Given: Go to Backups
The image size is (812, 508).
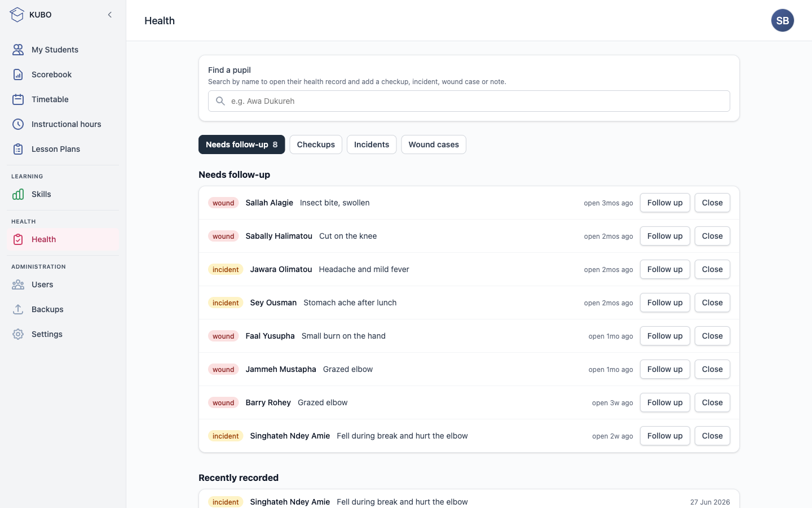Looking at the screenshot, I should tap(63, 309).
